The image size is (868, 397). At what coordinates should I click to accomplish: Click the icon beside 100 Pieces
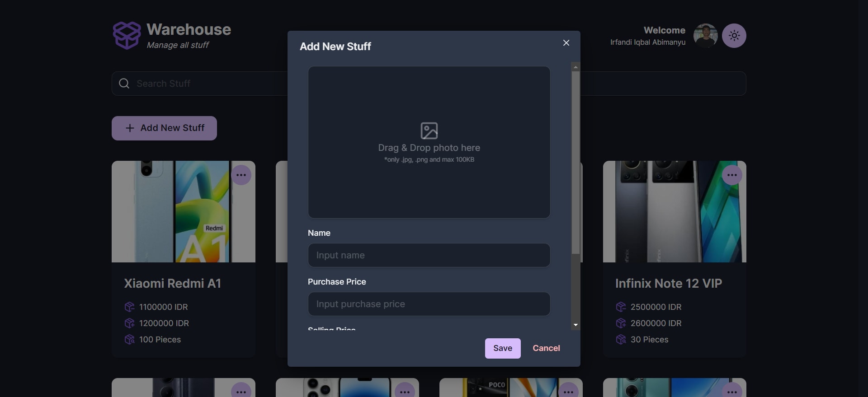(129, 340)
